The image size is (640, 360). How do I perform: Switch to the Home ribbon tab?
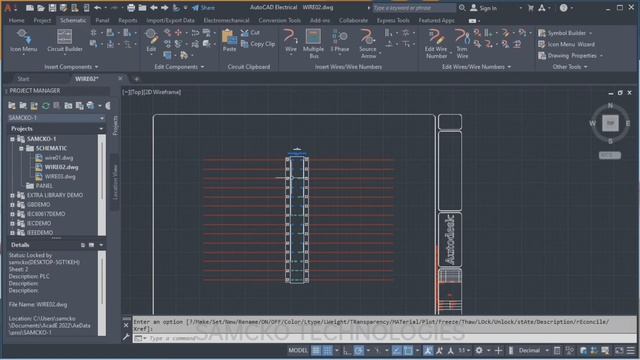[x=16, y=20]
